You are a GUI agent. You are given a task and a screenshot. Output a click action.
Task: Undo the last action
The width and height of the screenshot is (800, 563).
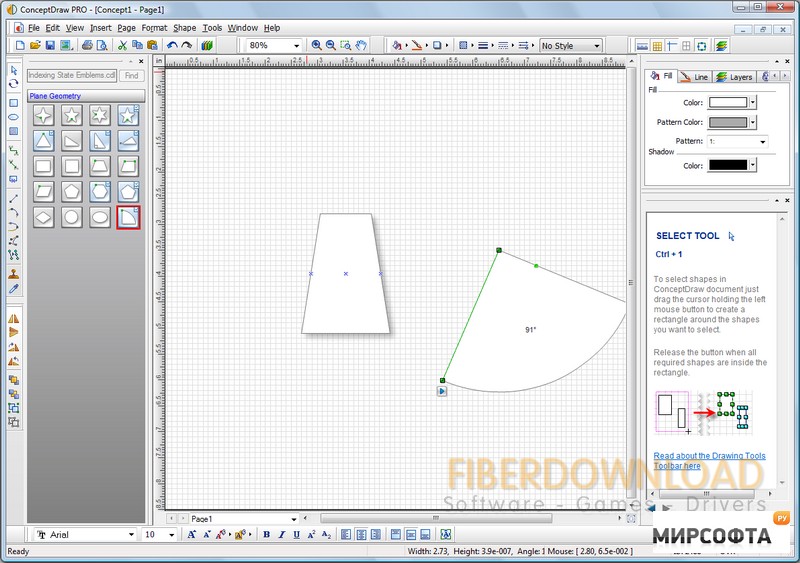pyautogui.click(x=172, y=45)
